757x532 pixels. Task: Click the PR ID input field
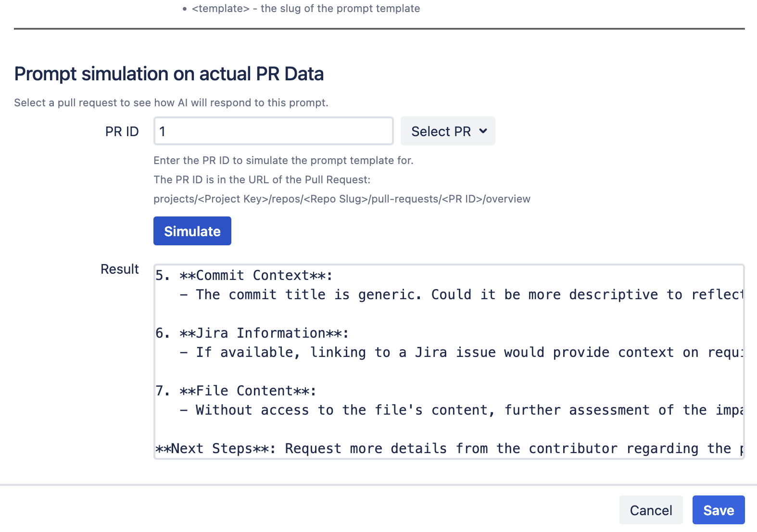point(273,131)
